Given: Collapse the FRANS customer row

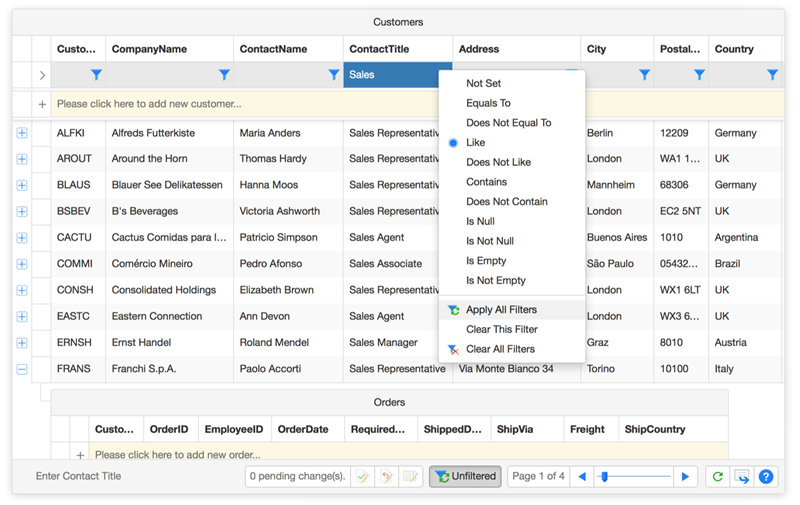Looking at the screenshot, I should pos(22,369).
